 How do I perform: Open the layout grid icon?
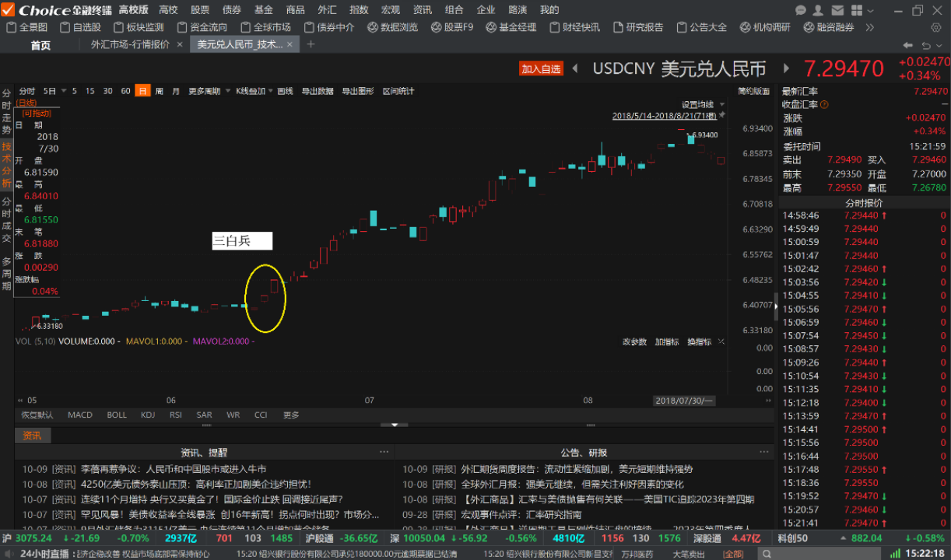coord(855,10)
